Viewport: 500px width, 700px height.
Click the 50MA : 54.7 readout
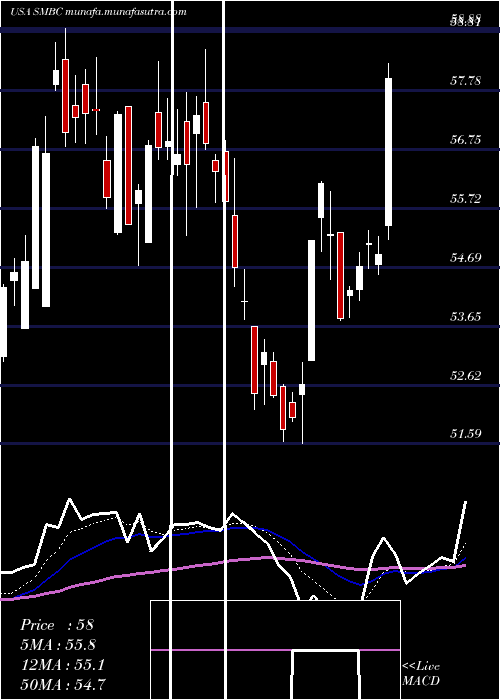pos(63,685)
